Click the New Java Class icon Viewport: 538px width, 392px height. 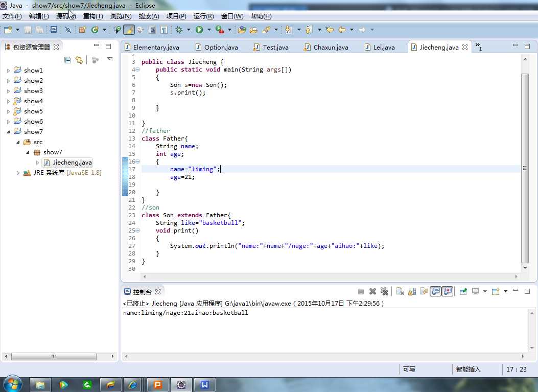pyautogui.click(x=95, y=30)
